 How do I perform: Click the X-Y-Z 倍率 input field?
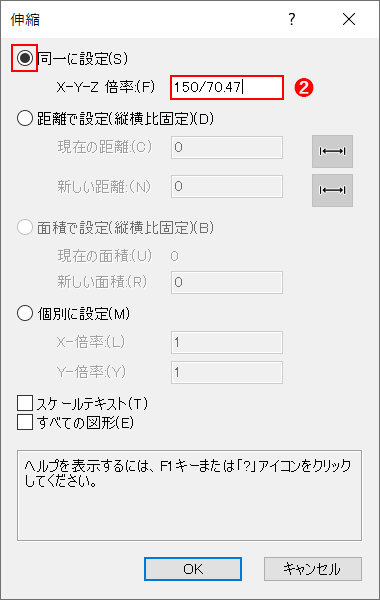coord(227,87)
